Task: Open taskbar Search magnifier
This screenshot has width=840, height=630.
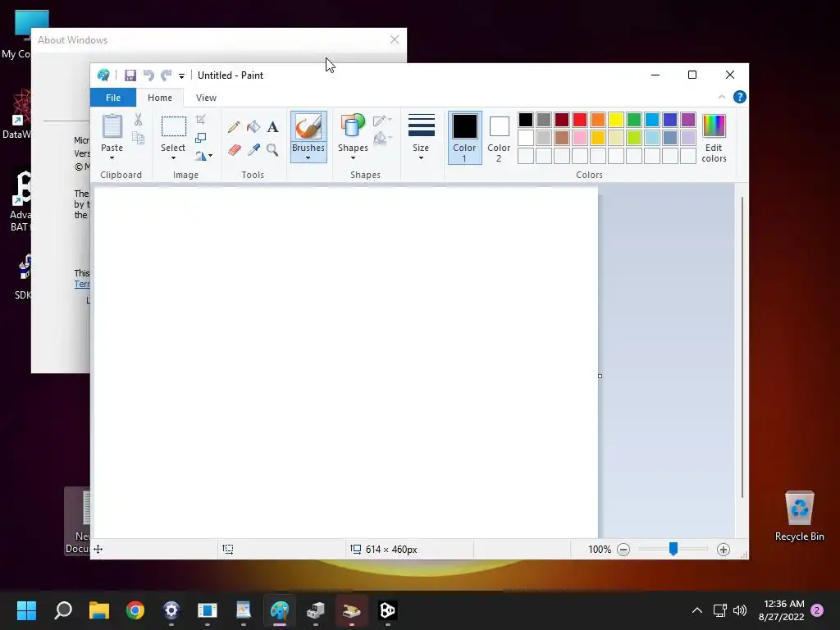Action: pyautogui.click(x=63, y=610)
